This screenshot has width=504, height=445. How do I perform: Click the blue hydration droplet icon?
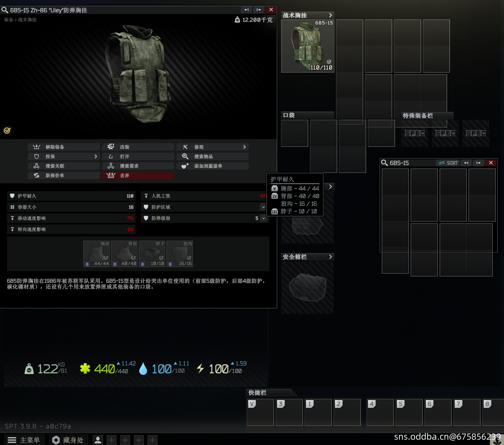143,369
